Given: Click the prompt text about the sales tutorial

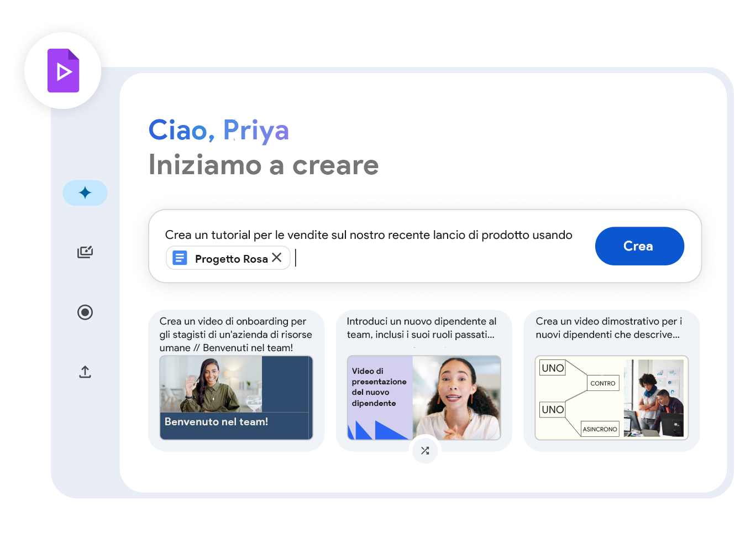Looking at the screenshot, I should (368, 235).
